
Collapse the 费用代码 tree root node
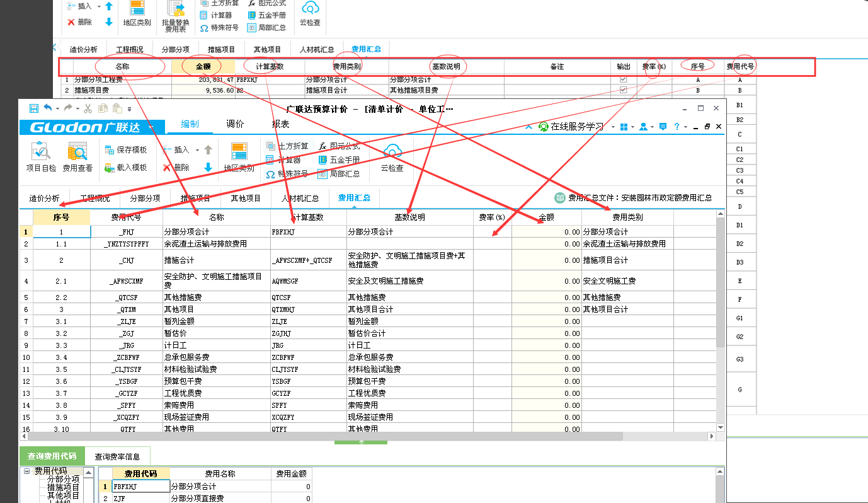pos(27,471)
